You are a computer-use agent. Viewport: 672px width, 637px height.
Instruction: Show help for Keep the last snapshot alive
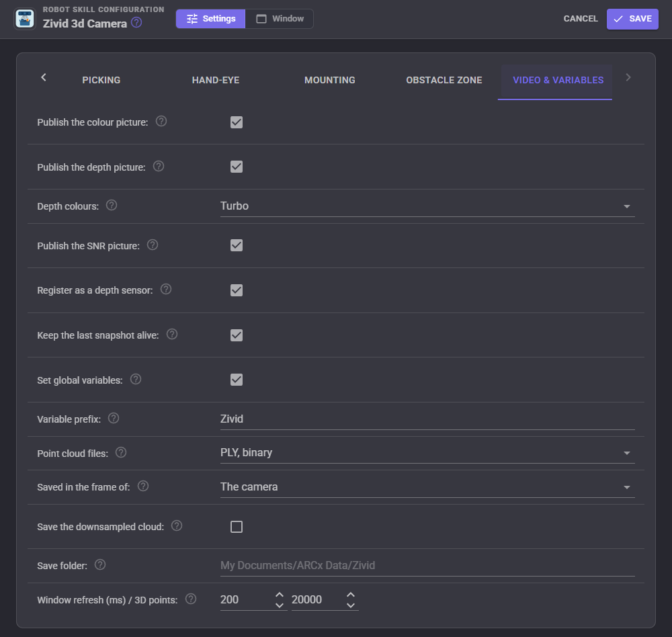[x=172, y=335]
